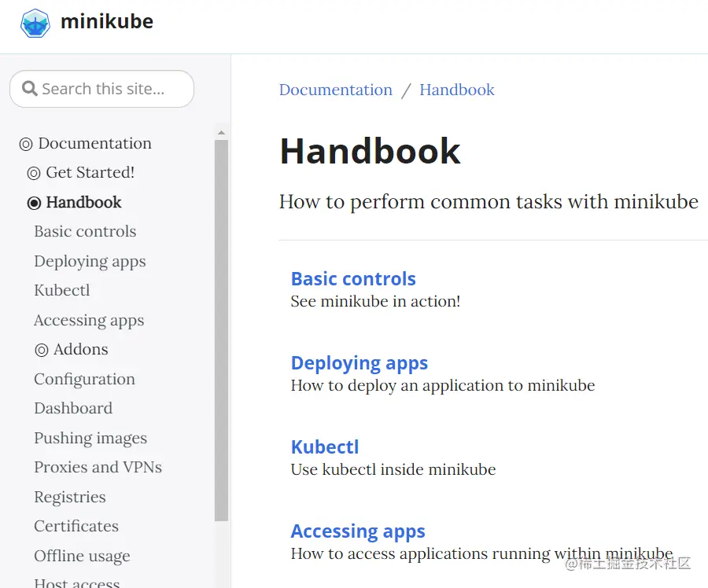The height and width of the screenshot is (588, 708).
Task: Open the Accessing apps heading link
Action: pyautogui.click(x=358, y=531)
